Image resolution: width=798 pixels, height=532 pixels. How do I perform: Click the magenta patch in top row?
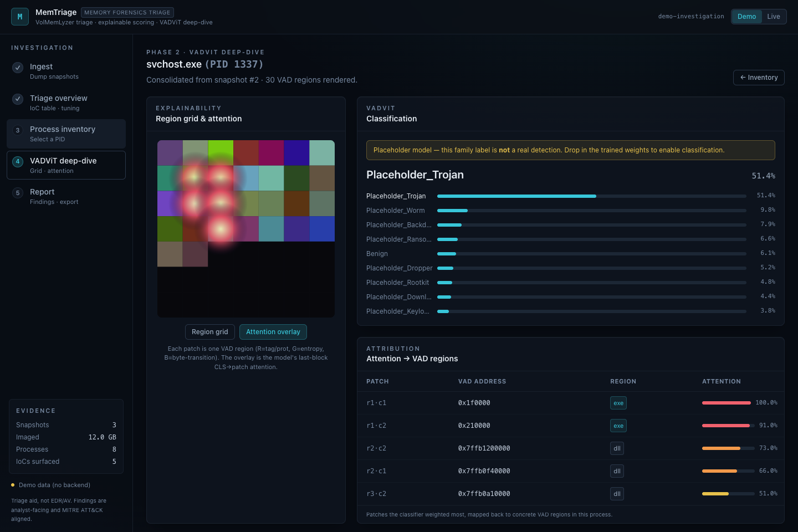point(271,153)
